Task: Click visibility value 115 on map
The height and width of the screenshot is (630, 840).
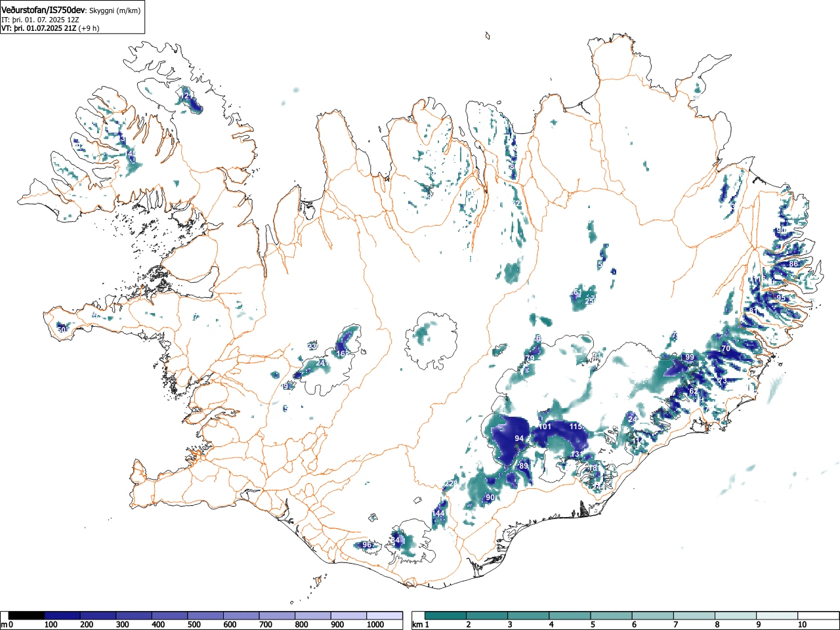Action: [x=576, y=427]
